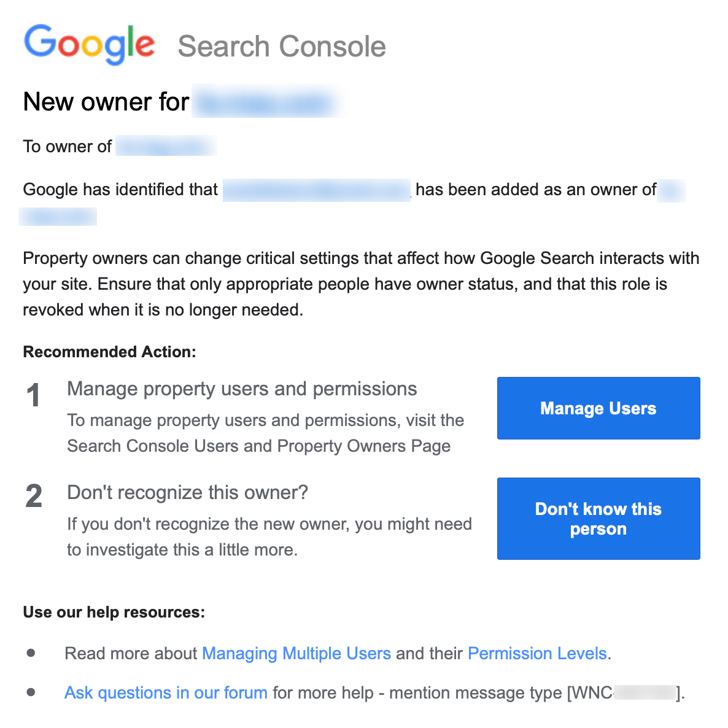
Task: Click the blurred site name after To owner of
Action: 166,146
